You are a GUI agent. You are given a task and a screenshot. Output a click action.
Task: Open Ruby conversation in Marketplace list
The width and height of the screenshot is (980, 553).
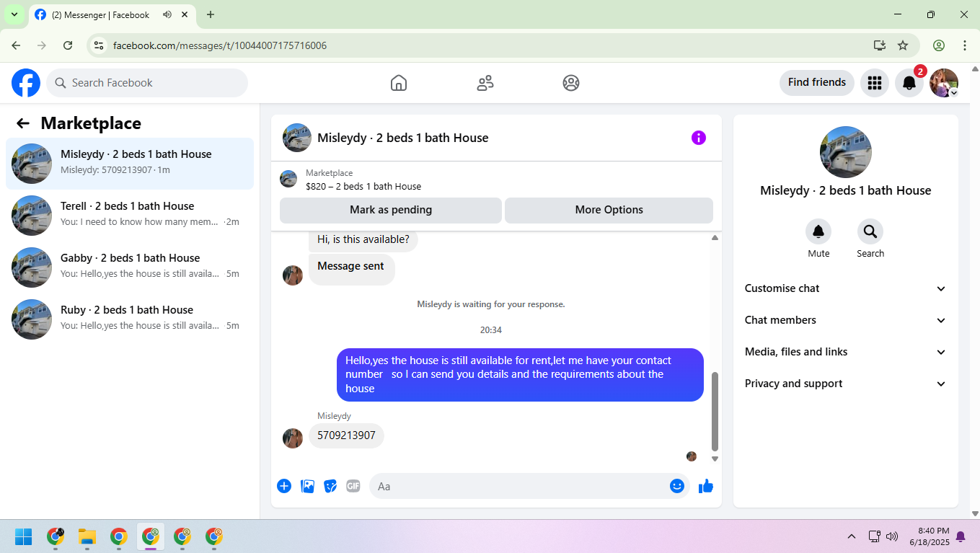coord(130,319)
